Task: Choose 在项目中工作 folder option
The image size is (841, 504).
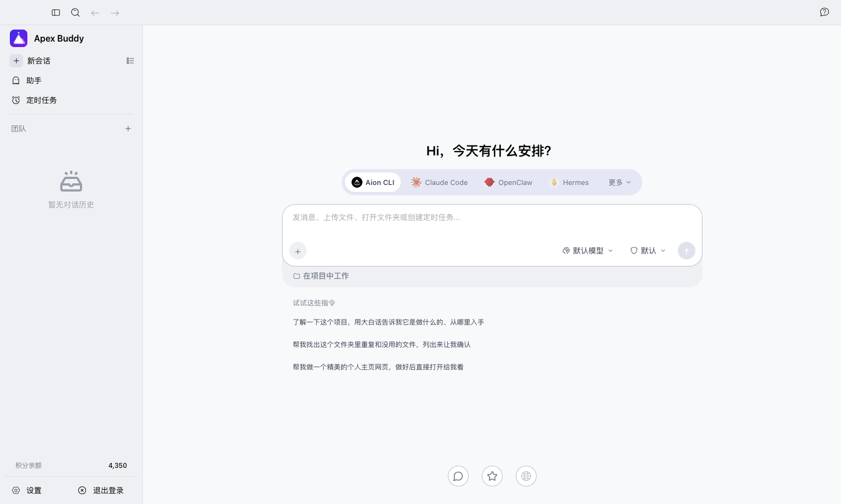Action: tap(321, 276)
